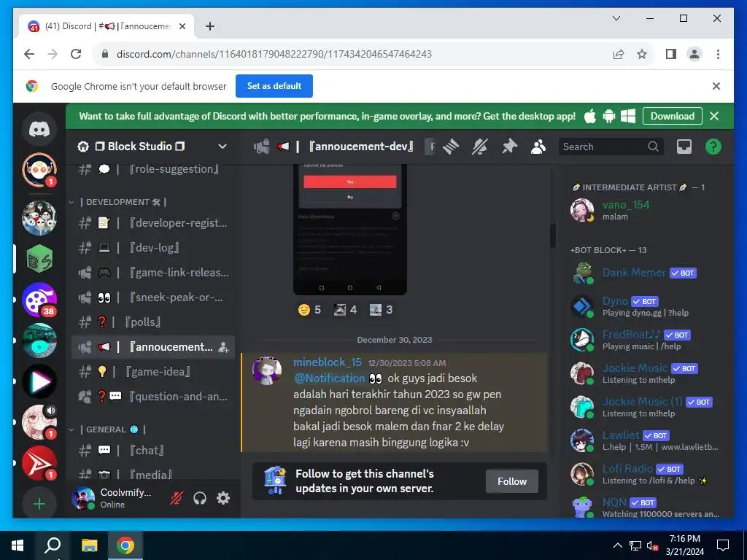The height and width of the screenshot is (560, 747).
Task: Open the game-idea channel
Action: pyautogui.click(x=153, y=372)
